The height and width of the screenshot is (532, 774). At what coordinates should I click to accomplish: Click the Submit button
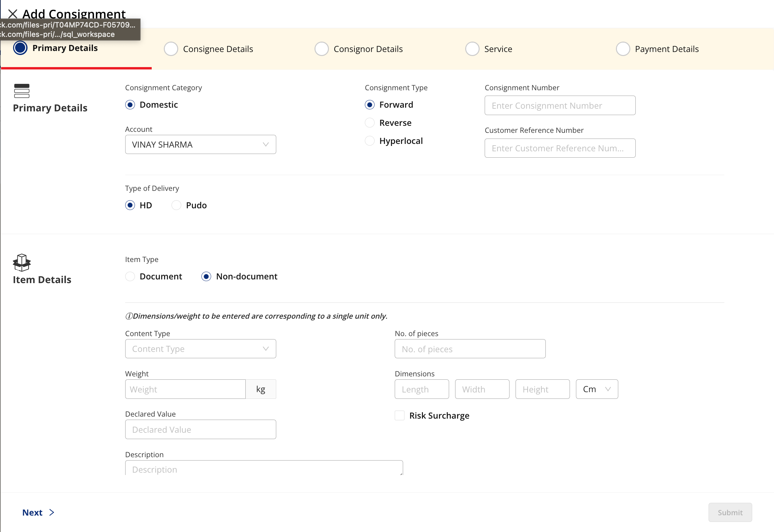(730, 513)
